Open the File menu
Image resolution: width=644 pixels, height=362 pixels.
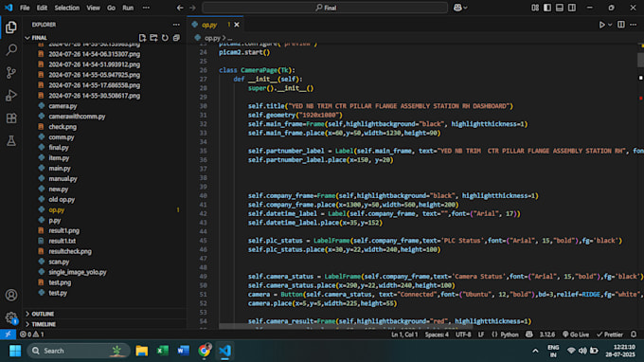pos(25,8)
